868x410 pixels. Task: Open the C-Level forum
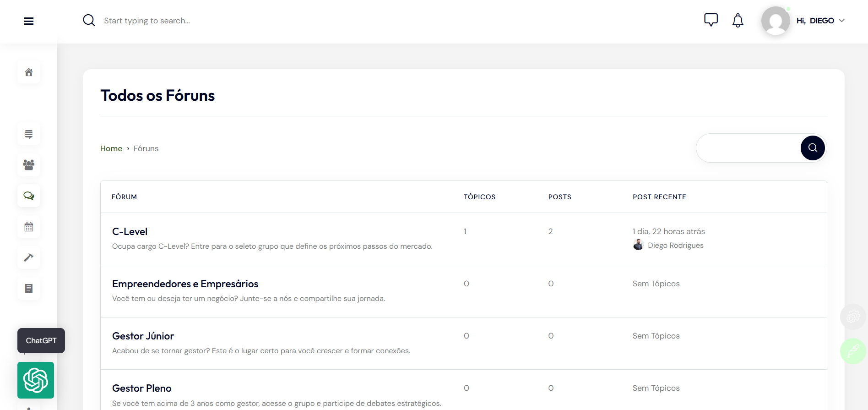[x=130, y=232]
